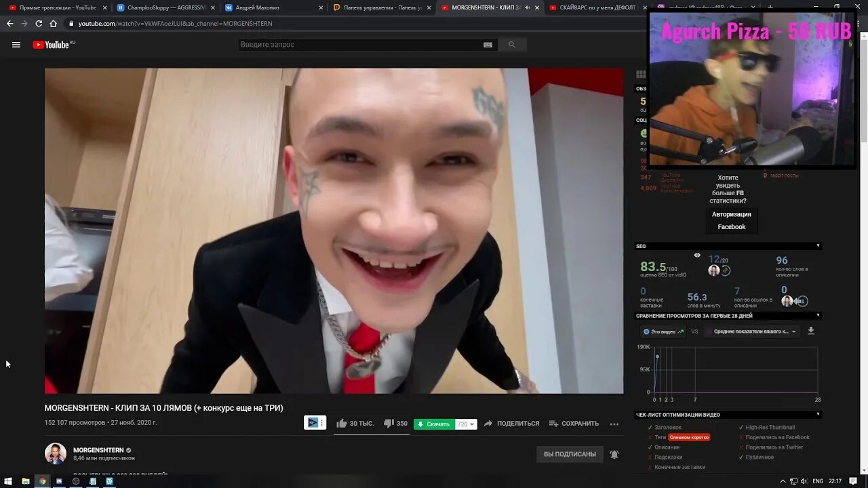The image size is (868, 488).
Task: Switch to 'Прямые трансляции - YouTube' tab
Action: (58, 7)
